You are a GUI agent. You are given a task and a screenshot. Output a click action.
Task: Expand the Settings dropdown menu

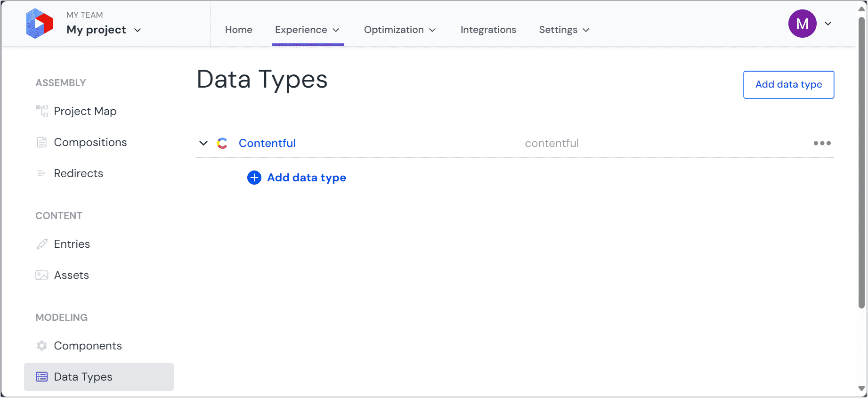564,30
